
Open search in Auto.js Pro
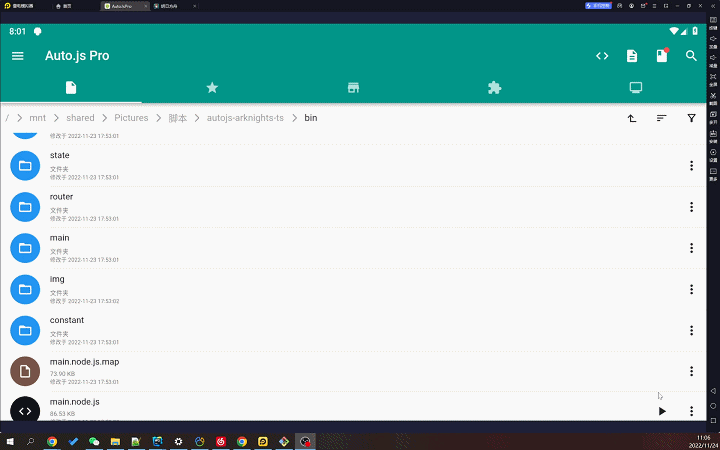pyautogui.click(x=691, y=56)
